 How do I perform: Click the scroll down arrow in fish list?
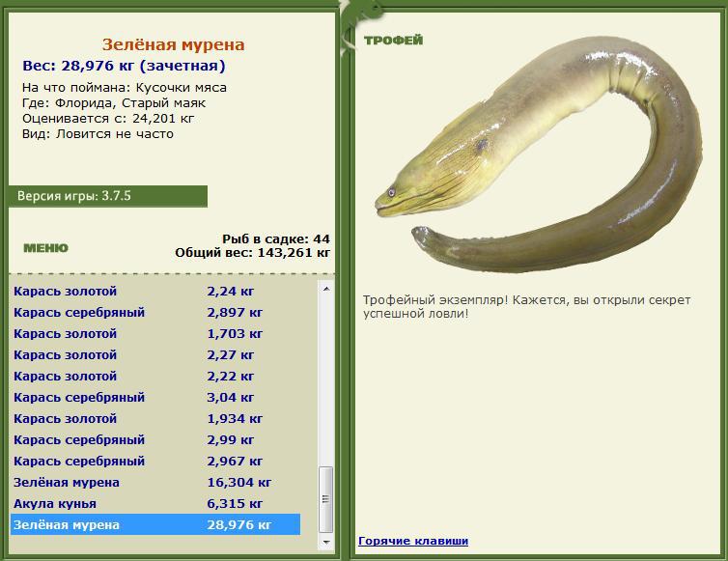[x=326, y=542]
